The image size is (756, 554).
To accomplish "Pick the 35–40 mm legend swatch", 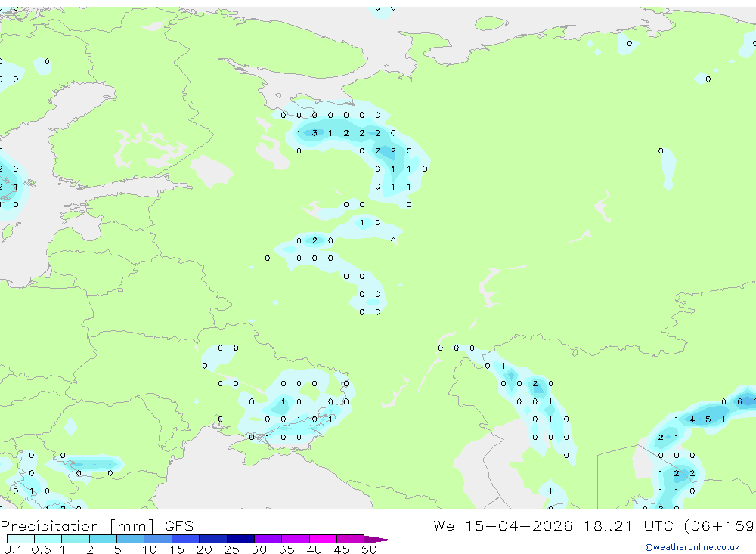I will tap(295, 539).
